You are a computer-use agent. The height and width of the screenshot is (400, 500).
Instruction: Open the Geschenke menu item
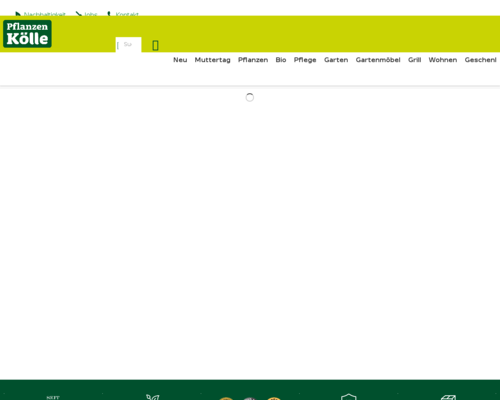click(481, 60)
